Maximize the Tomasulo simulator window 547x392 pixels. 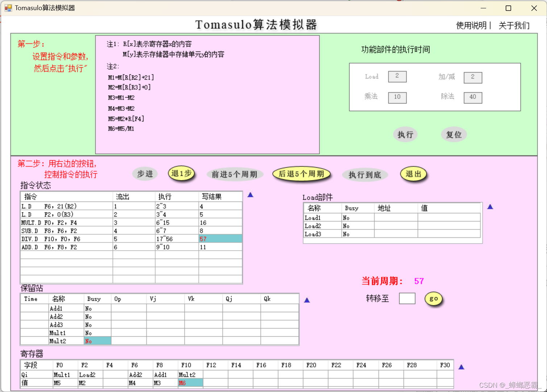[x=508, y=8]
